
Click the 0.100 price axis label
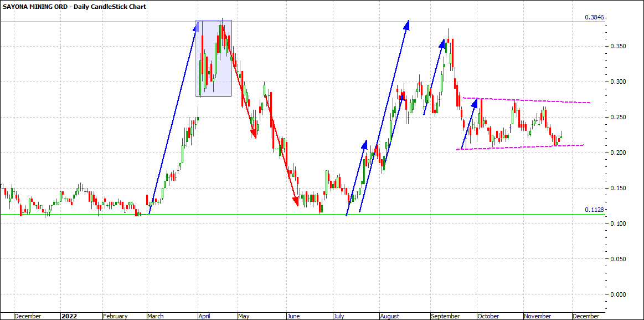click(x=617, y=224)
